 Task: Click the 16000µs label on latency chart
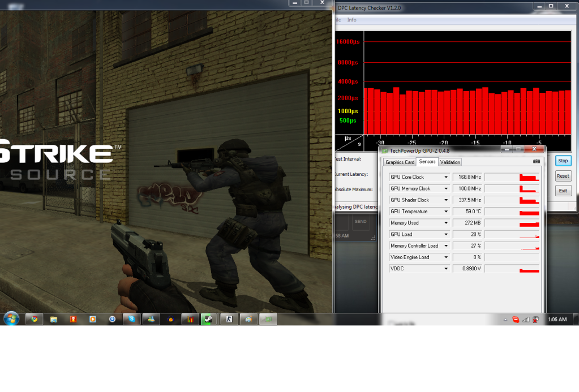click(x=348, y=42)
